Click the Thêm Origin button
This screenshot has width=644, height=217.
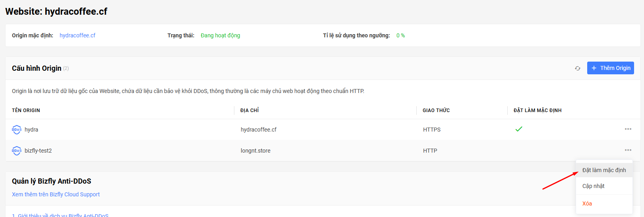pyautogui.click(x=611, y=68)
